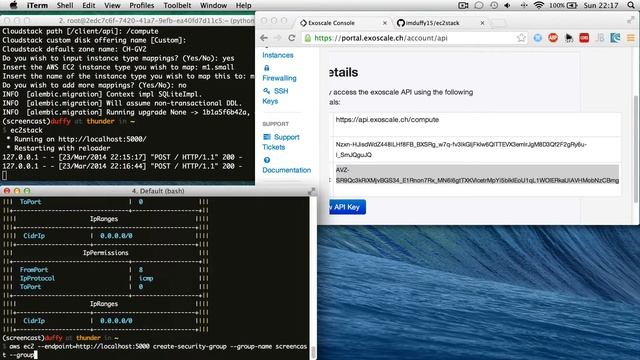Click the IpPermissions table heading
Image resolution: width=640 pixels, height=360 pixels.
coord(106,253)
